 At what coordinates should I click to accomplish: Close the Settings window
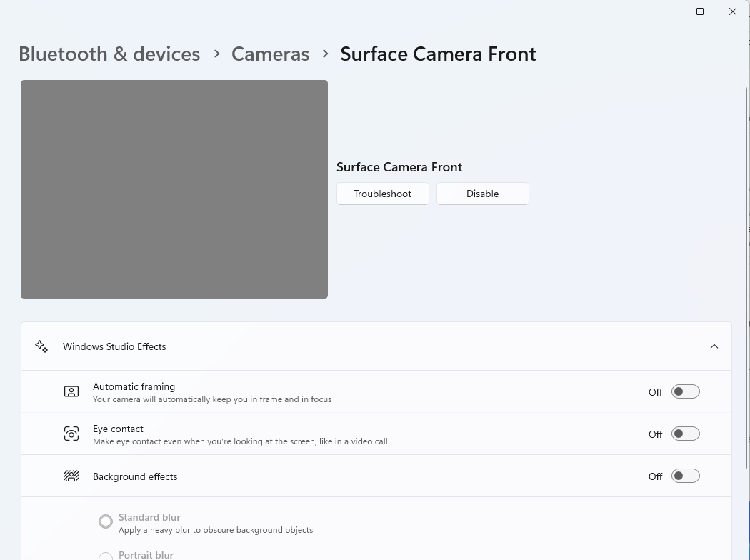click(732, 11)
